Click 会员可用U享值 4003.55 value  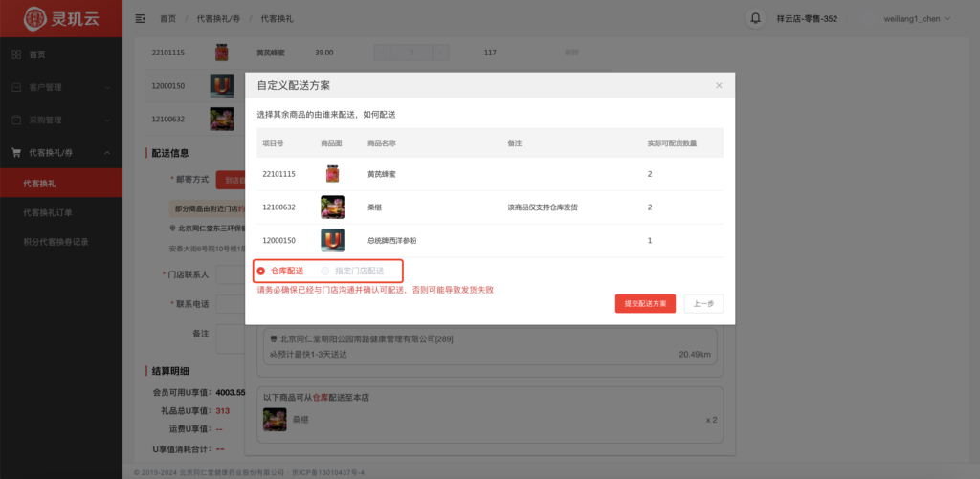click(x=230, y=393)
